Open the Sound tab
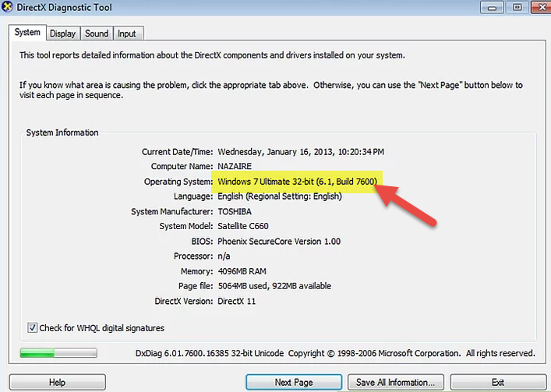The height and width of the screenshot is (392, 551). point(97,34)
